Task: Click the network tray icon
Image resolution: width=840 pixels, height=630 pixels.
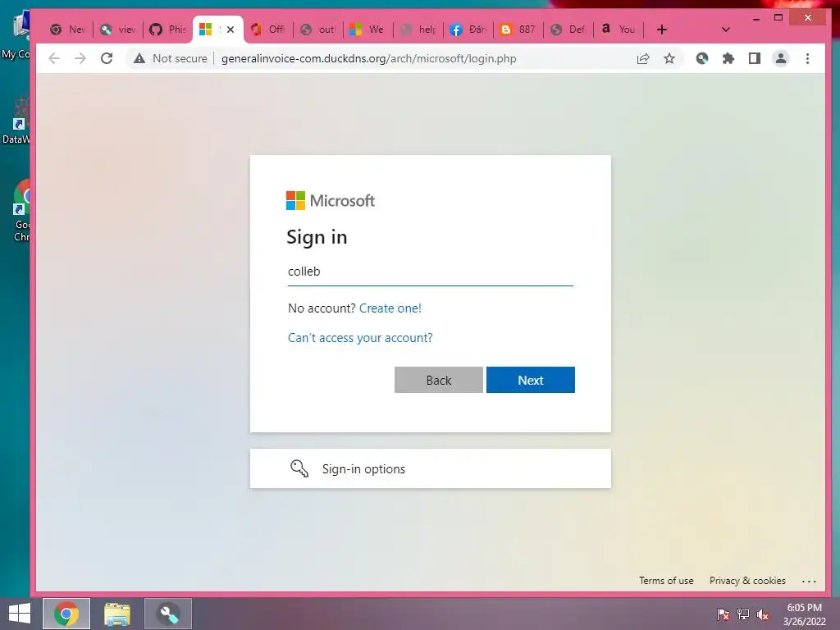Action: pos(743,614)
